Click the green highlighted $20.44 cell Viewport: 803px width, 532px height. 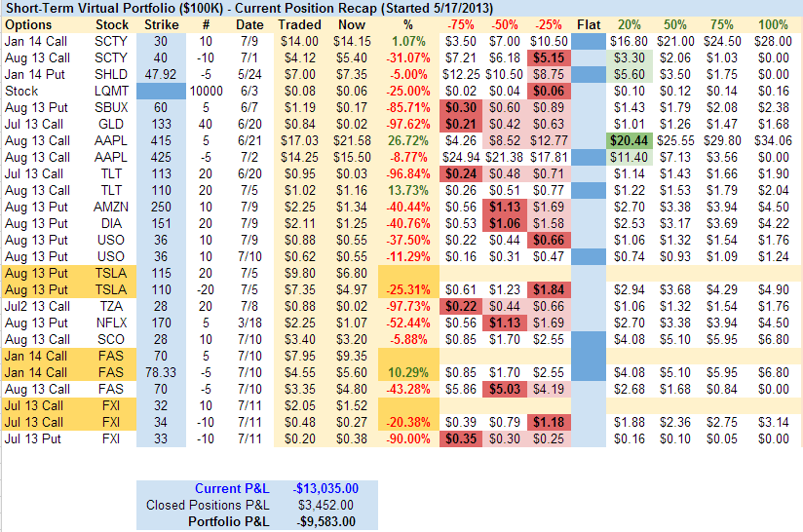629,140
